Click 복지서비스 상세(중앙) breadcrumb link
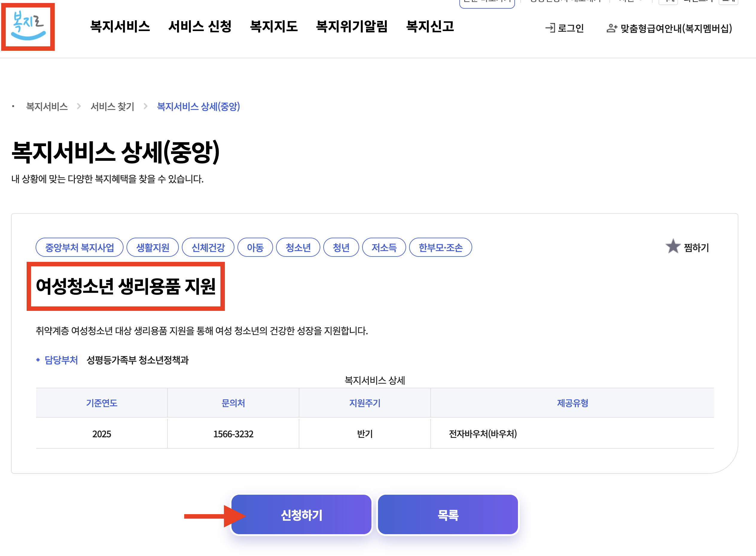 198,107
